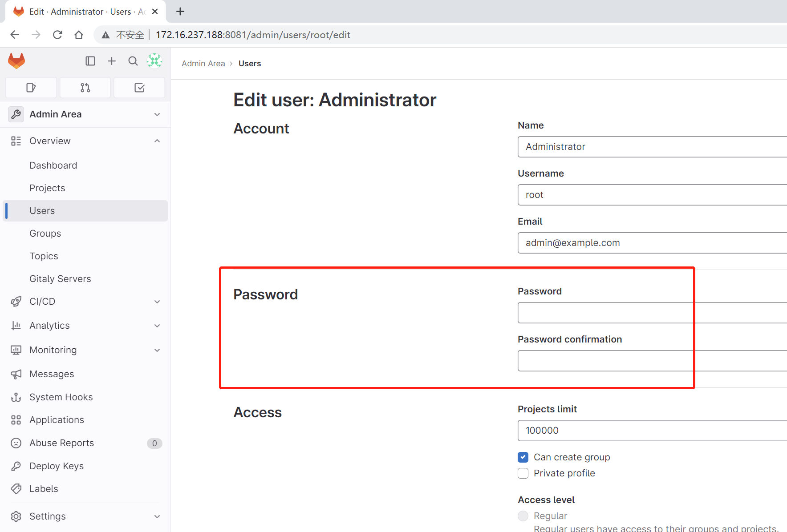Image resolution: width=787 pixels, height=532 pixels.
Task: Click the Username field containing root
Action: point(652,195)
